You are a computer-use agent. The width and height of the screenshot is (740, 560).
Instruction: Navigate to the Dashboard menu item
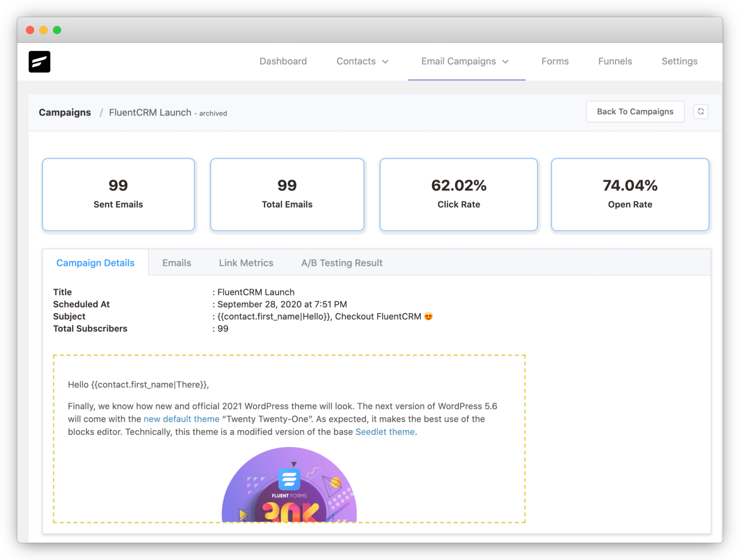coord(283,62)
